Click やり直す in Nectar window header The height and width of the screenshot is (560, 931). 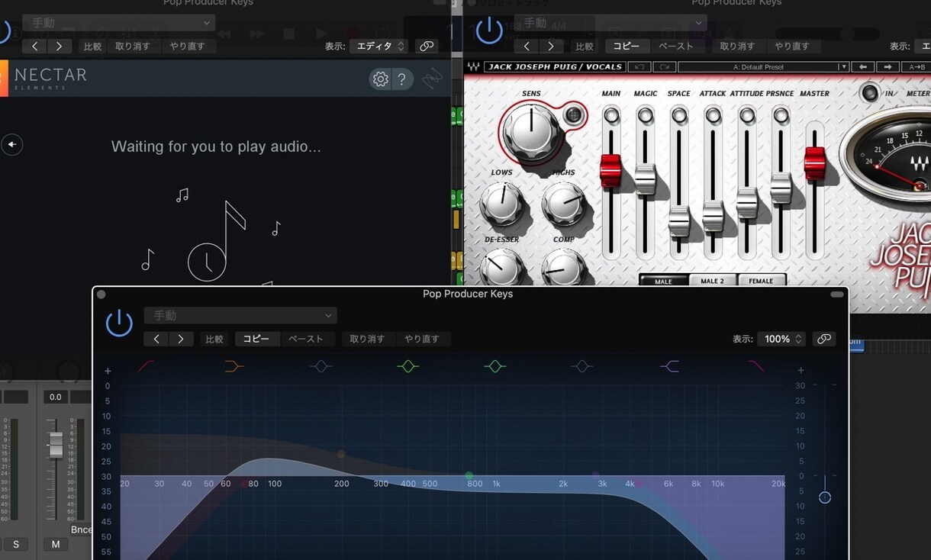click(188, 46)
